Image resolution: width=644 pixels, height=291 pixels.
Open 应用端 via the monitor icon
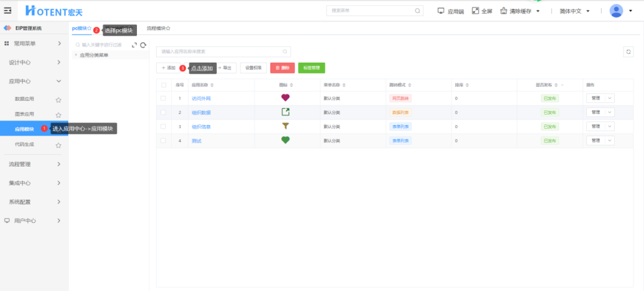(x=441, y=11)
